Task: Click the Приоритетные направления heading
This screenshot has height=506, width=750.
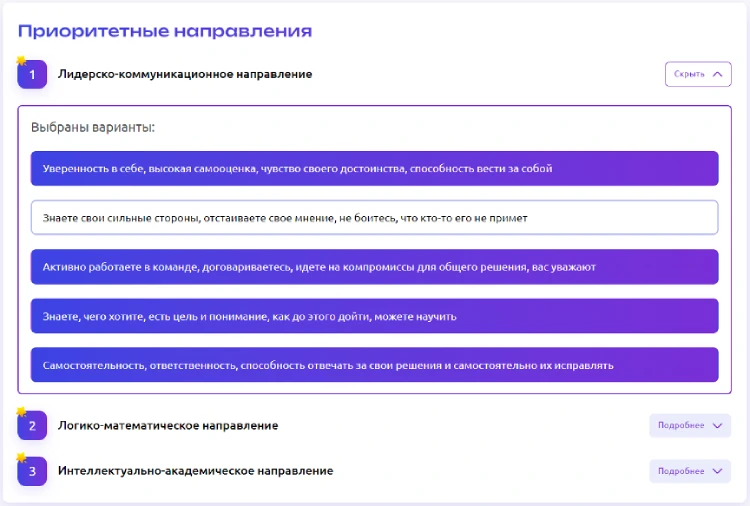Action: (x=165, y=31)
